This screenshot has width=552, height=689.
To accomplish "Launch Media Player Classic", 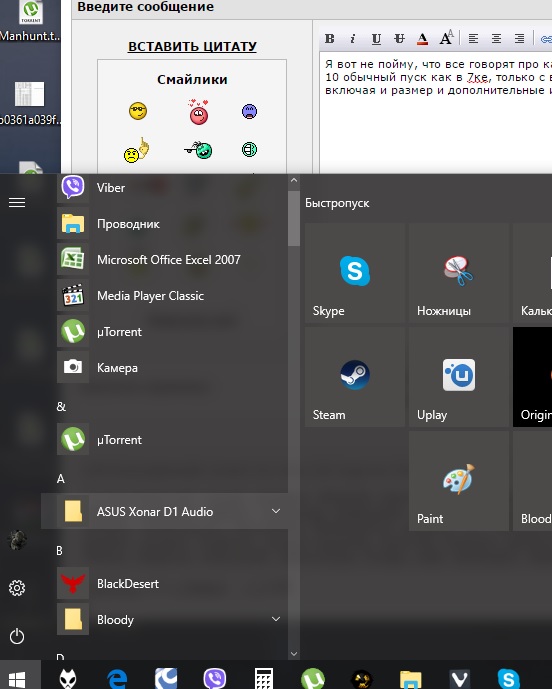I will [172, 296].
